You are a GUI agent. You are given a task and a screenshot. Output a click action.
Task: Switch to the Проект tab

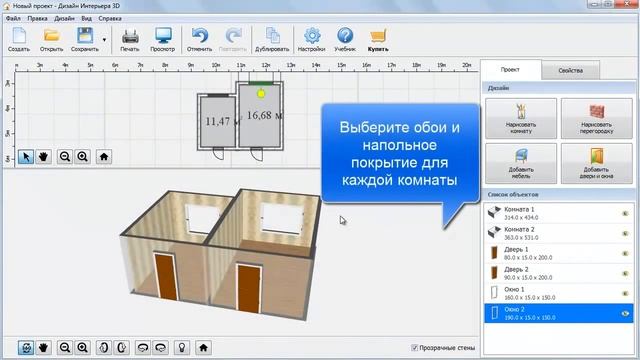tap(510, 70)
